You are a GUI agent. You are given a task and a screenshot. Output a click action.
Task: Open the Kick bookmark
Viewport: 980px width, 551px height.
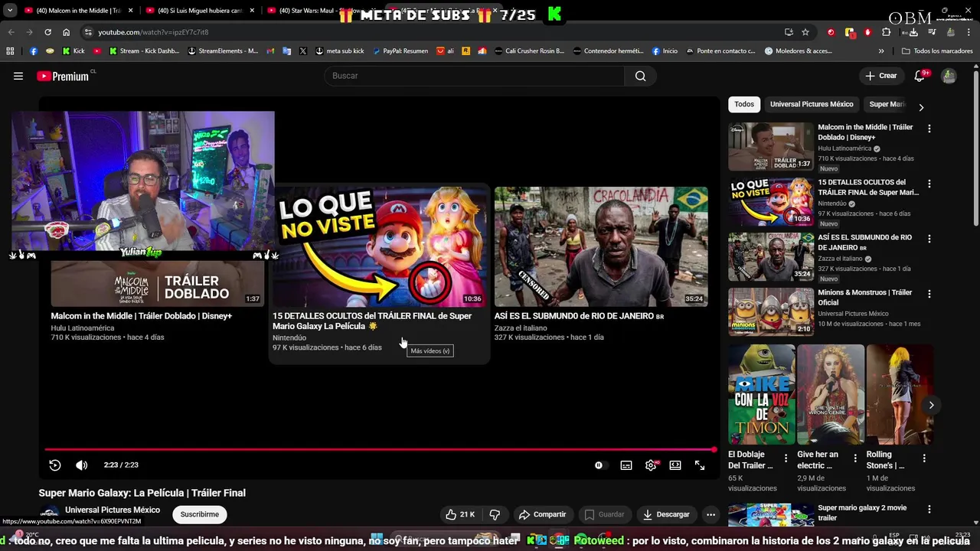click(74, 51)
